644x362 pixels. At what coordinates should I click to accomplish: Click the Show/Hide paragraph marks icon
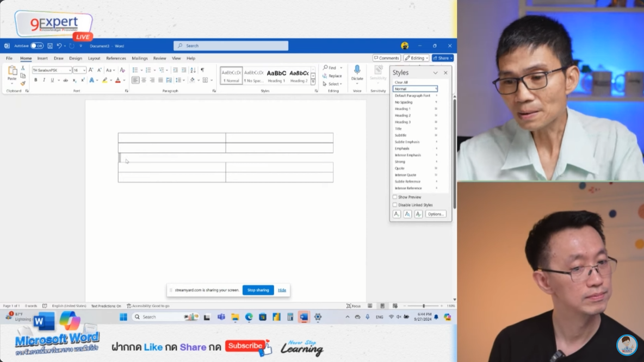coord(202,70)
